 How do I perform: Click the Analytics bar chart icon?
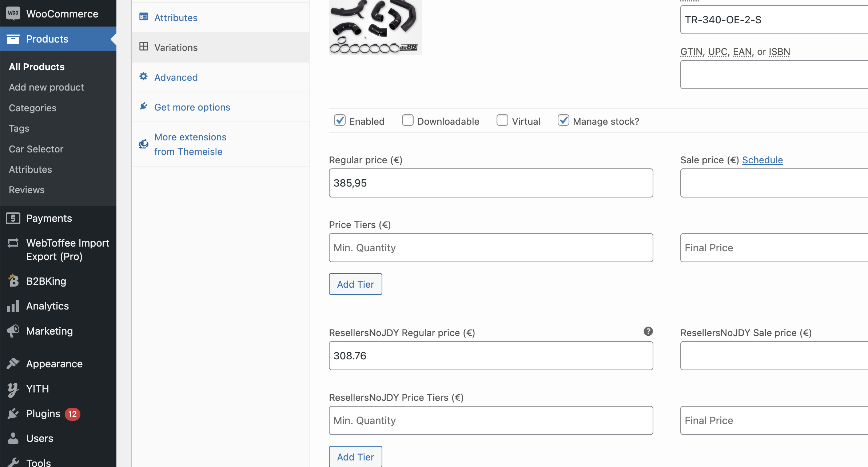pos(13,306)
